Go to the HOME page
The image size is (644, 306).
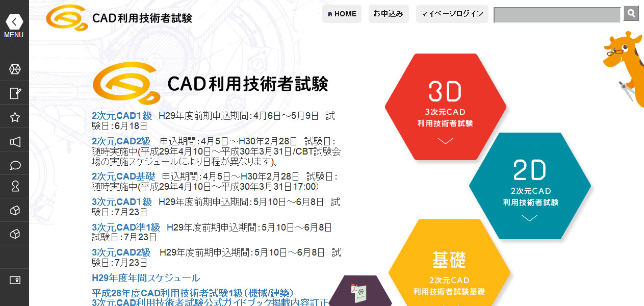click(342, 14)
